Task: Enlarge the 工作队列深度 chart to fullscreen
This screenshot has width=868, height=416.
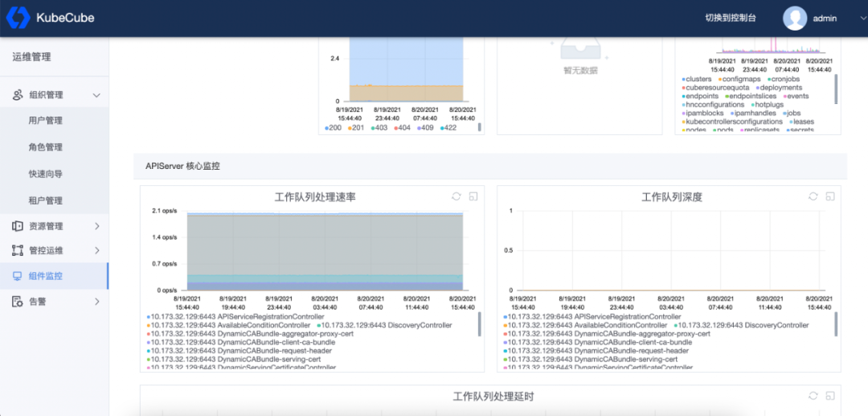Action: tap(830, 196)
